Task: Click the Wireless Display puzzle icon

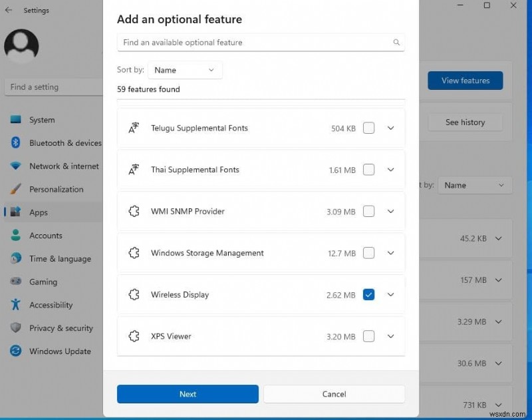Action: click(x=134, y=295)
